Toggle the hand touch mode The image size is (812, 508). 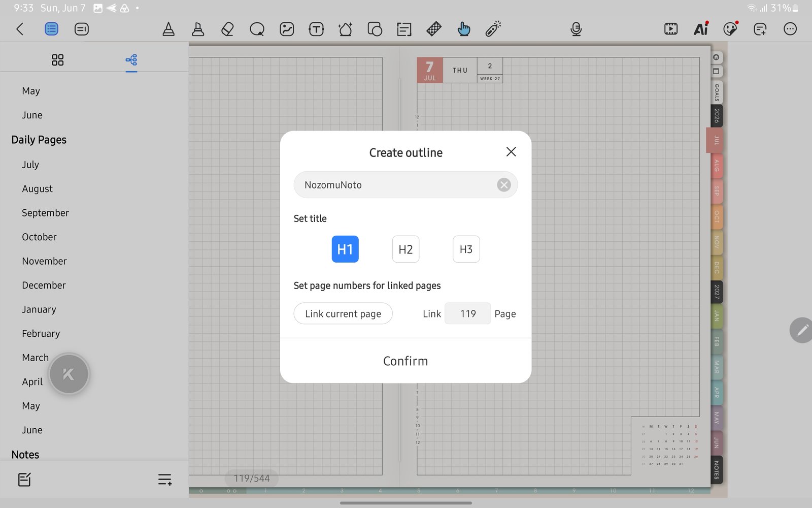pos(463,29)
